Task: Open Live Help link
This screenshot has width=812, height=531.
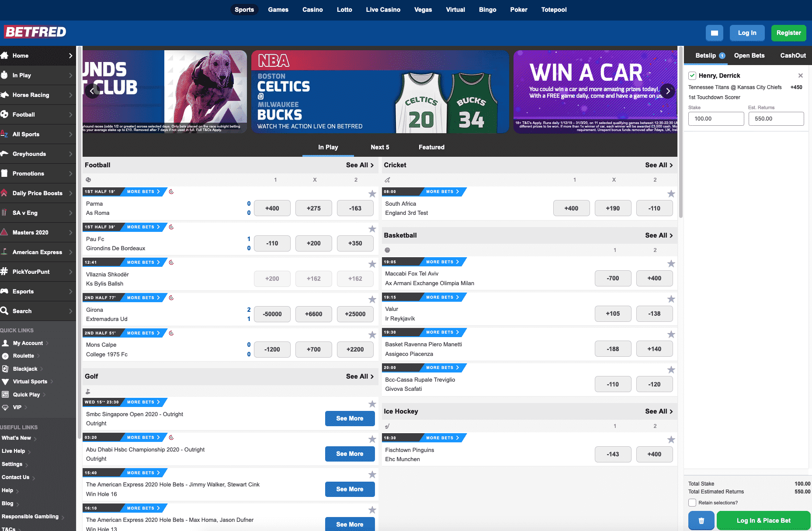Action: (x=13, y=451)
